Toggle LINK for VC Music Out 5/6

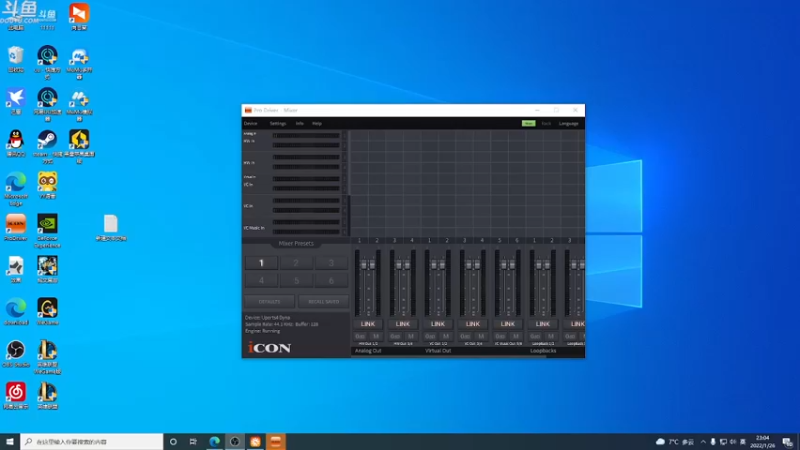pyautogui.click(x=508, y=324)
